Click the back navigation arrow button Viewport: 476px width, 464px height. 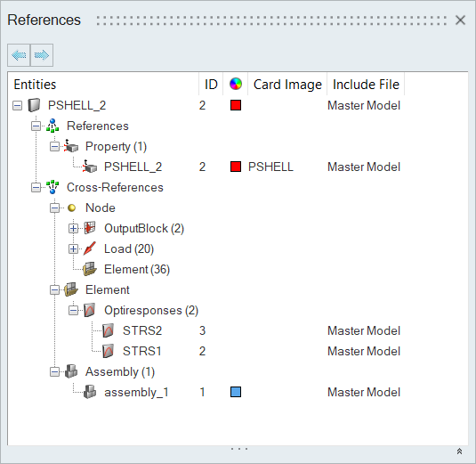pyautogui.click(x=19, y=55)
